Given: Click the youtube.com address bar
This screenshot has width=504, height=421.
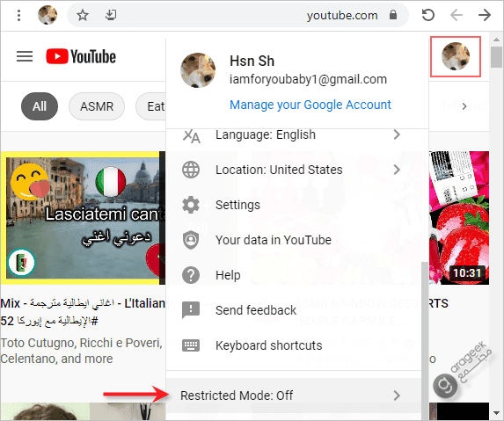Looking at the screenshot, I should 237,15.
